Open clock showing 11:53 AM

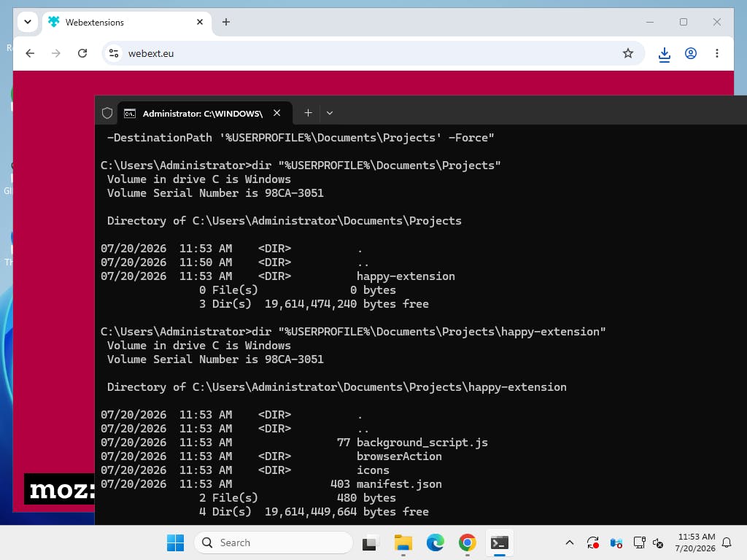(x=695, y=542)
